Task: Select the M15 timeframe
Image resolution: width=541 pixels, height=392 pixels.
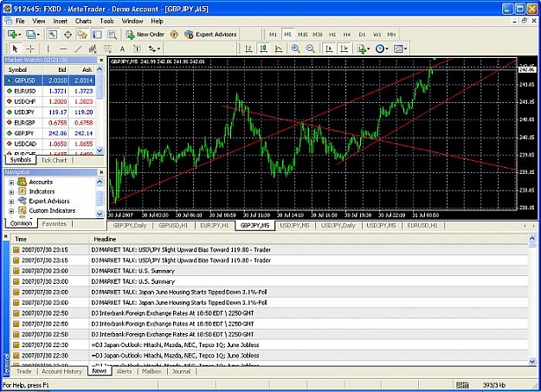Action: tap(303, 35)
